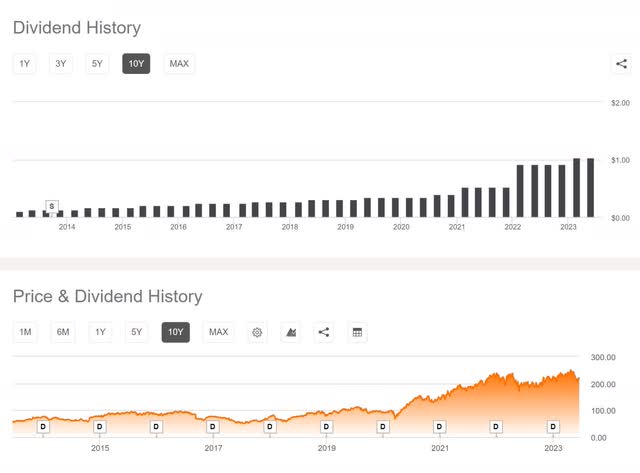Click the dividend D marker near 2021
The height and width of the screenshot is (473, 640).
(439, 426)
